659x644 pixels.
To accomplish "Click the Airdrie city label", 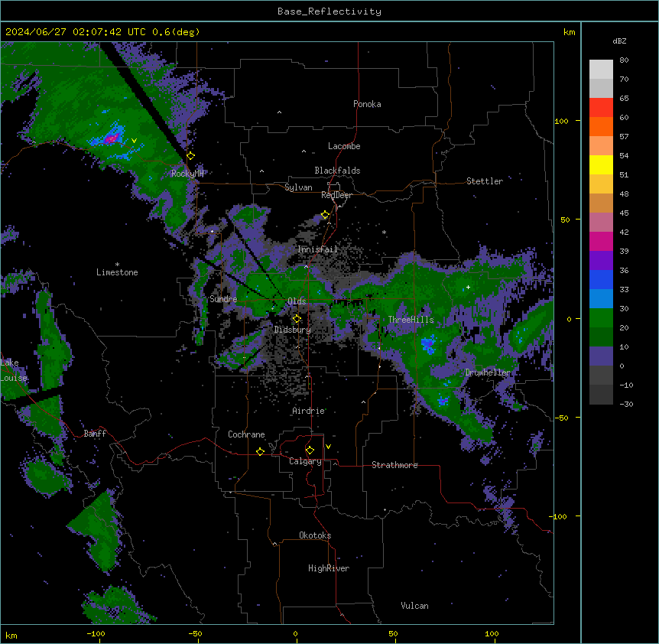I will (309, 411).
